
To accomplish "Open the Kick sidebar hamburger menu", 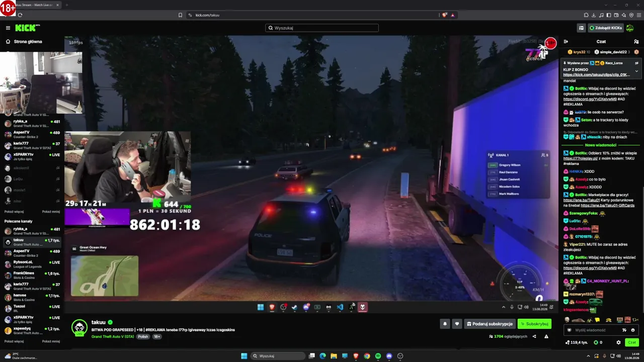I will coord(8,28).
